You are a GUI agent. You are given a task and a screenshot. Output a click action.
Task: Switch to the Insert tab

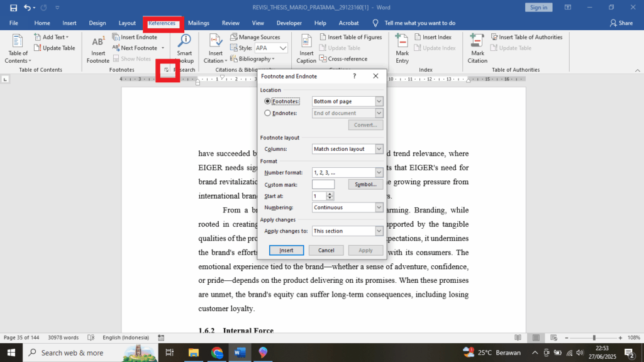(x=69, y=23)
